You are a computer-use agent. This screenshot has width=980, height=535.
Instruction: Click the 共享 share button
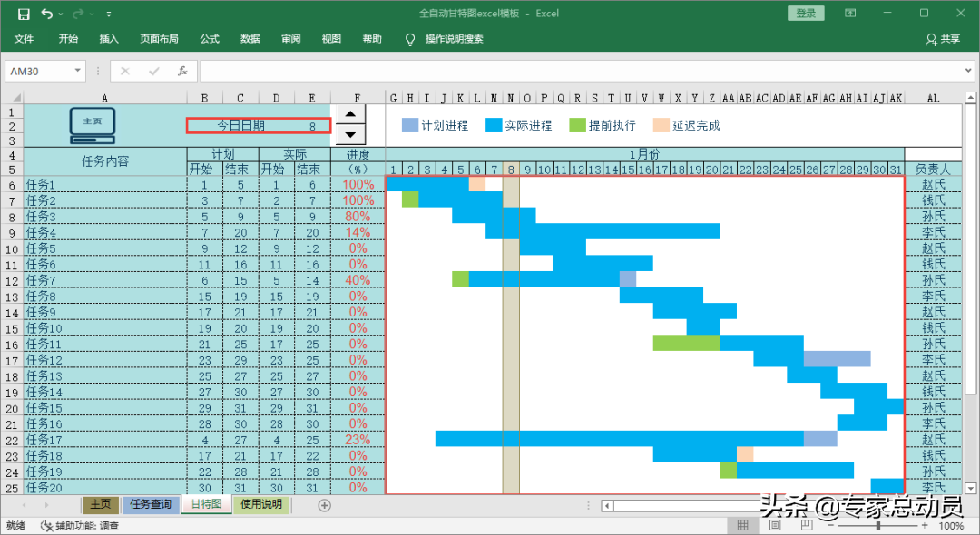[943, 39]
